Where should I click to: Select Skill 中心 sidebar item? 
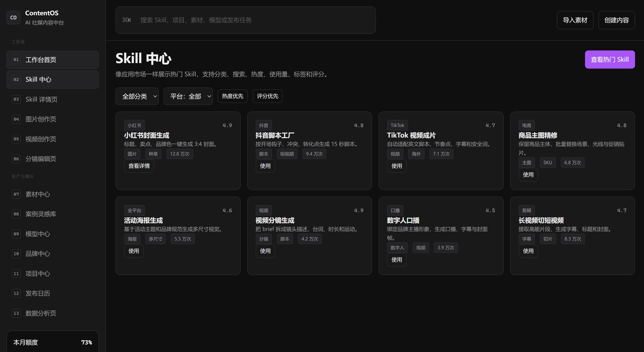click(x=52, y=80)
